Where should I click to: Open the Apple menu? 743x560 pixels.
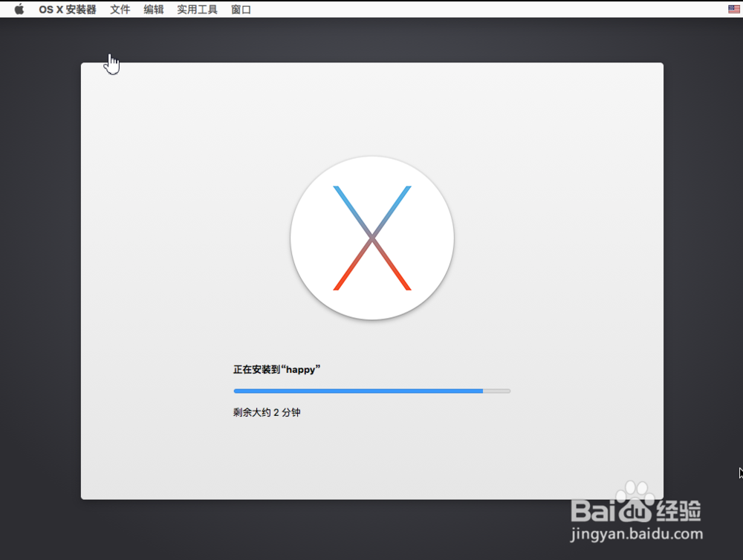tap(19, 10)
